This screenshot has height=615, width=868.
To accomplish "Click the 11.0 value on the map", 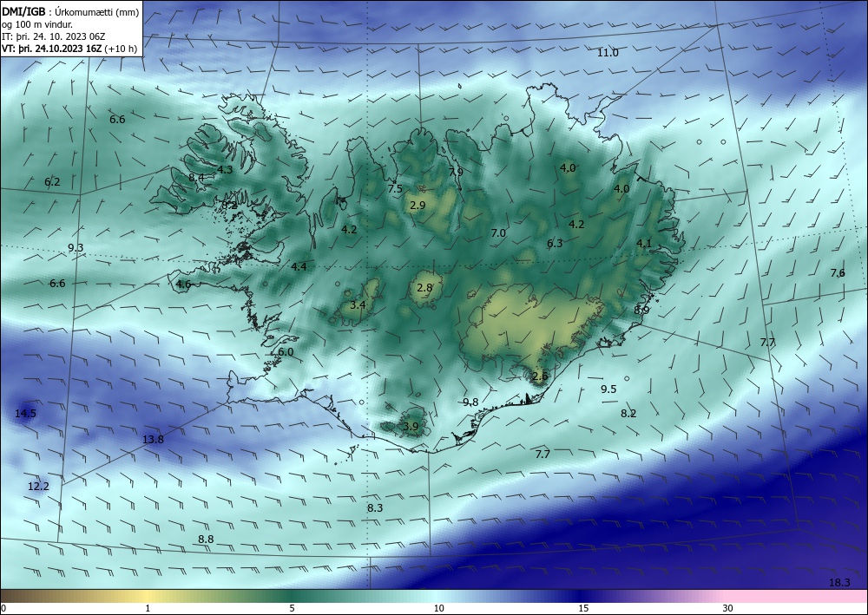I will pyautogui.click(x=608, y=53).
